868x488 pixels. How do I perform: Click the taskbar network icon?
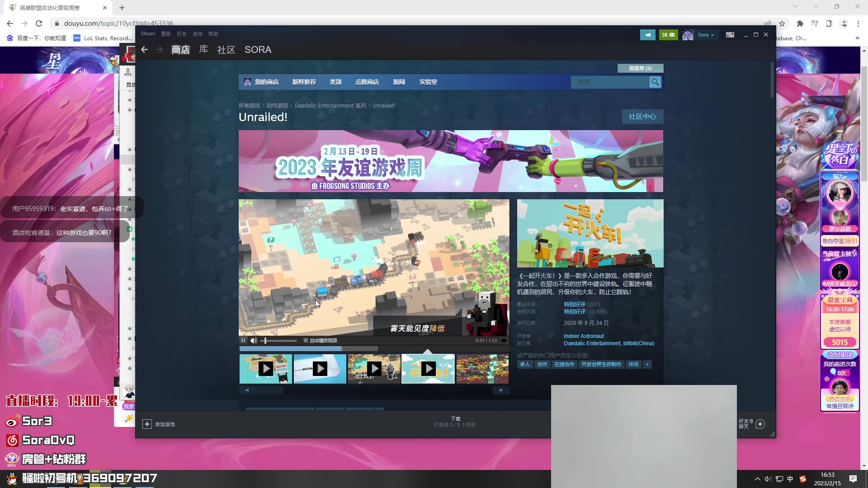tap(779, 479)
